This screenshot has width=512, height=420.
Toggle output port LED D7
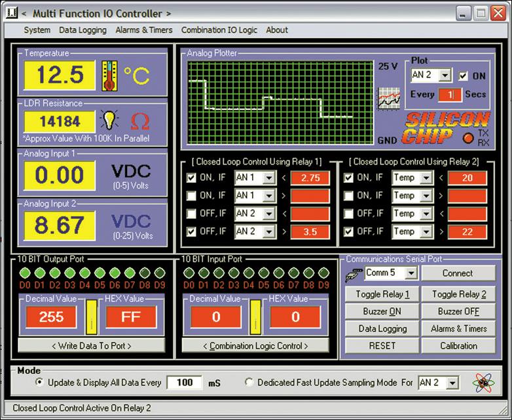pos(130,273)
